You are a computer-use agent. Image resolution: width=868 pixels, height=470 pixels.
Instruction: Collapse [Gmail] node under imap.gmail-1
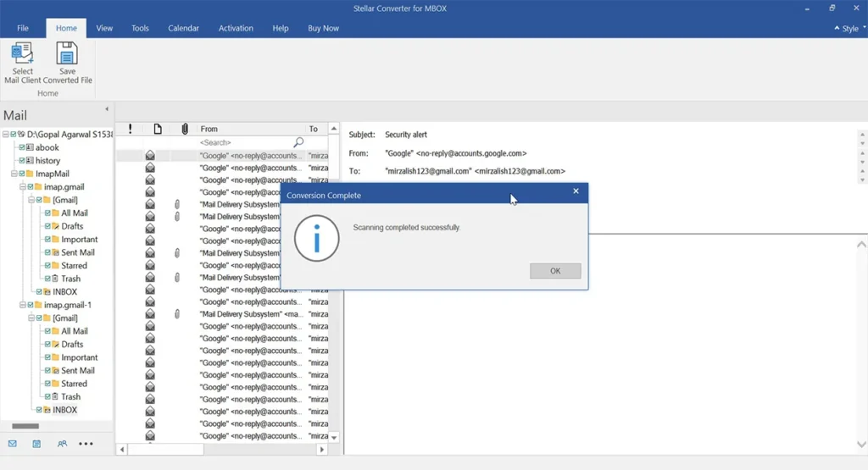(x=31, y=318)
